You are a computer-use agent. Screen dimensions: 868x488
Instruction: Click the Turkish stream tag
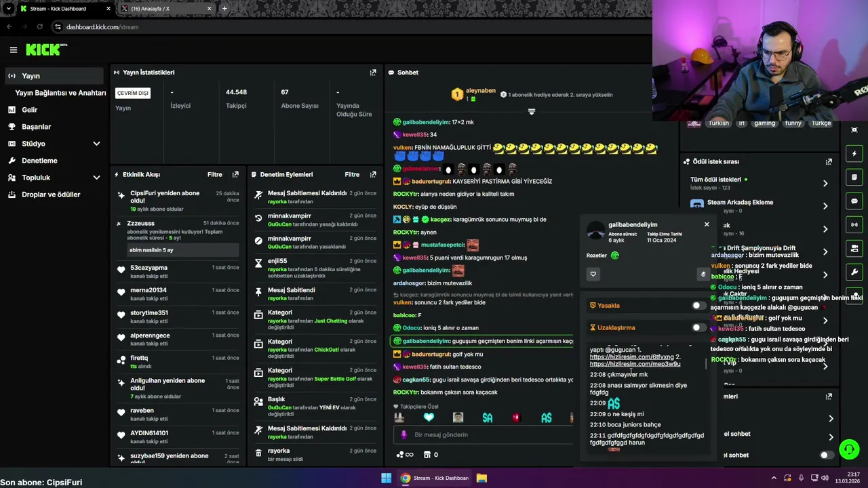(718, 123)
